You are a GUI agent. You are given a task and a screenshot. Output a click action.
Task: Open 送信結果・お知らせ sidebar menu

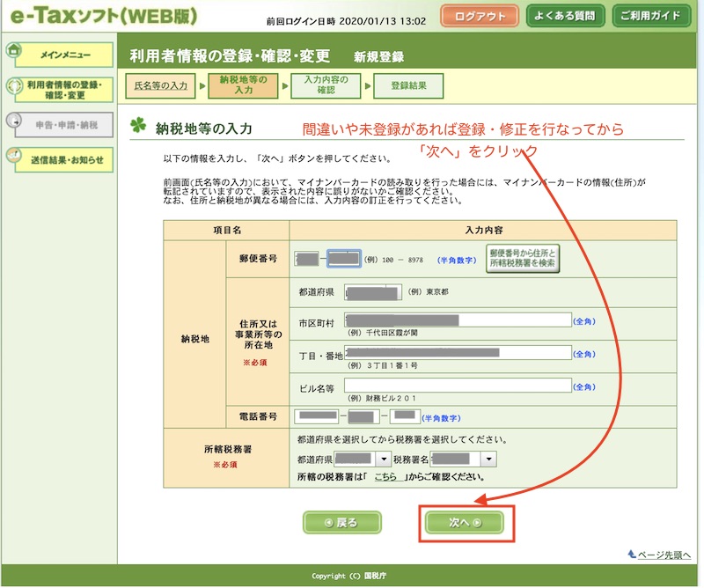(x=64, y=160)
